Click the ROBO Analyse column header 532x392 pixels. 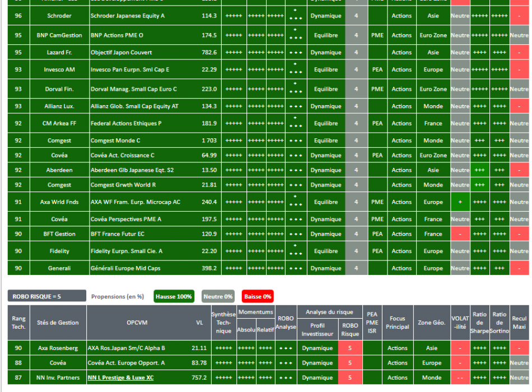click(x=286, y=323)
